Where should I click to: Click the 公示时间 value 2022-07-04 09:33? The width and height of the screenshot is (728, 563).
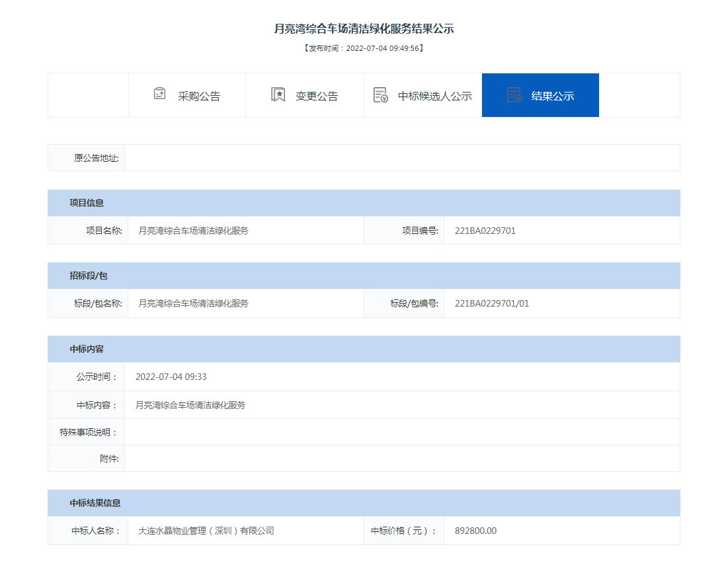tap(171, 377)
